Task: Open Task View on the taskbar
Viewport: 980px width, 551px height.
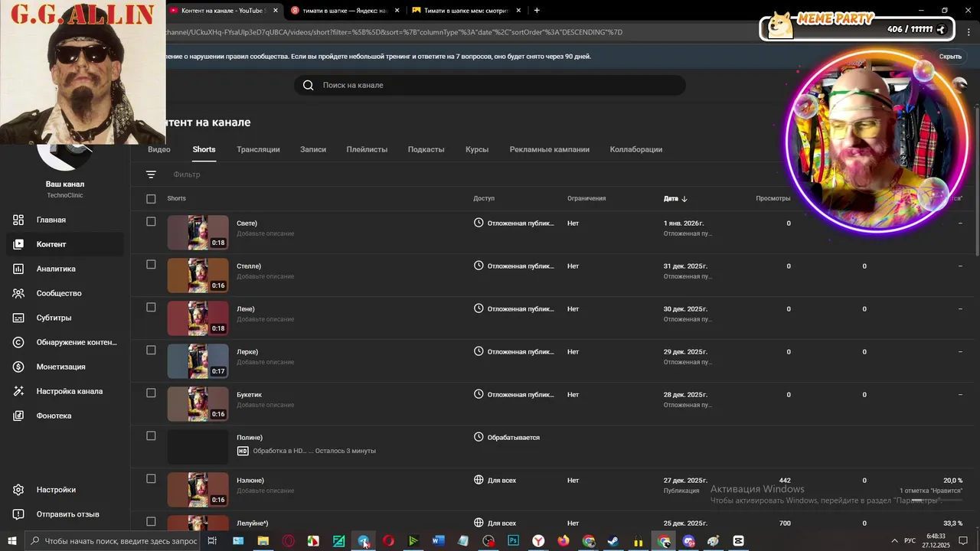Action: [212, 541]
